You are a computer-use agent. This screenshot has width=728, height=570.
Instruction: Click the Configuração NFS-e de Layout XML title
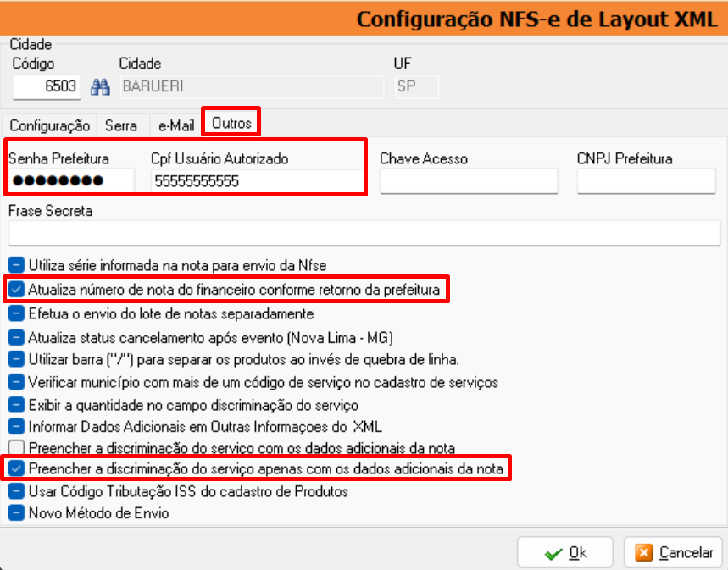536,19
